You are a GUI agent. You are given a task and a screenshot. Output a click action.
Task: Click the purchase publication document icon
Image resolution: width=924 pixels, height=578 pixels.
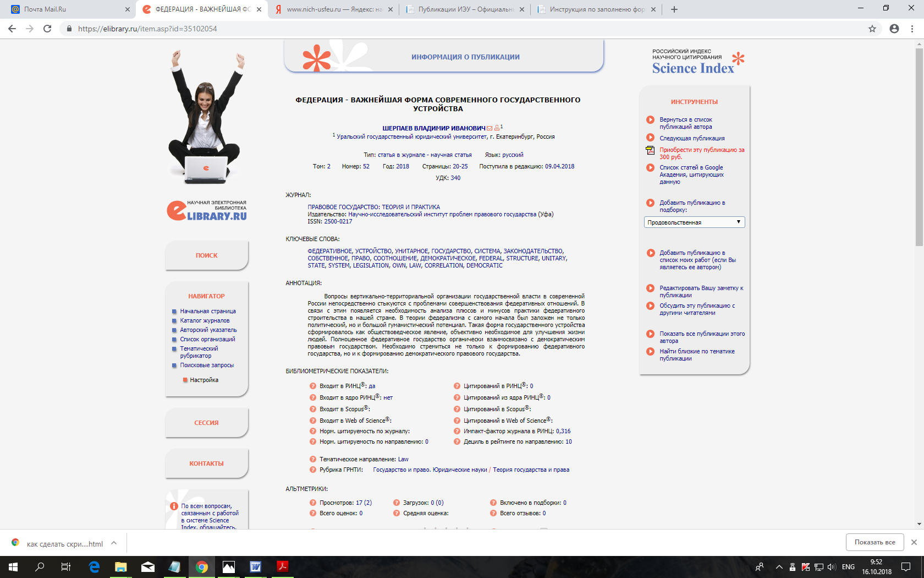pos(650,150)
